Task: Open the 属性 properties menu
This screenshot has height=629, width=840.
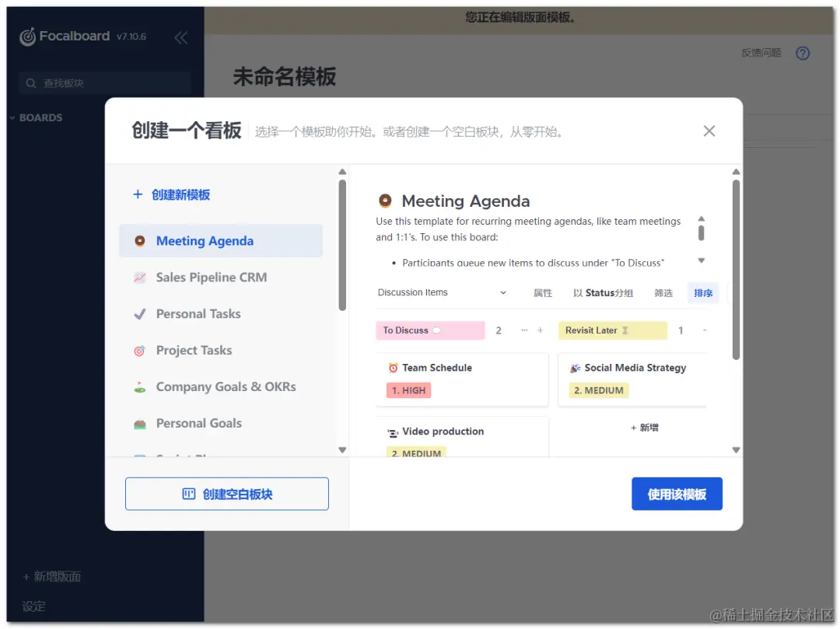Action: [x=542, y=292]
